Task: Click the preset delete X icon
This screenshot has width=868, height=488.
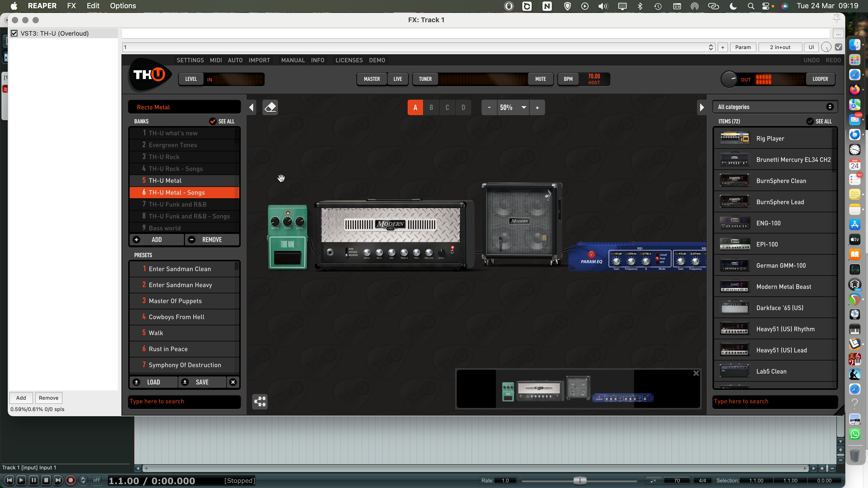Action: click(233, 382)
